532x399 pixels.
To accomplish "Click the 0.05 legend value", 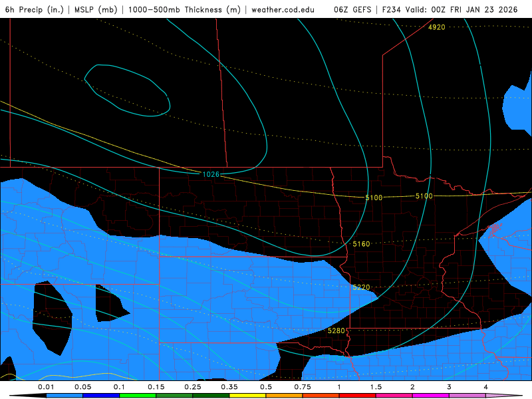I will (82, 387).
